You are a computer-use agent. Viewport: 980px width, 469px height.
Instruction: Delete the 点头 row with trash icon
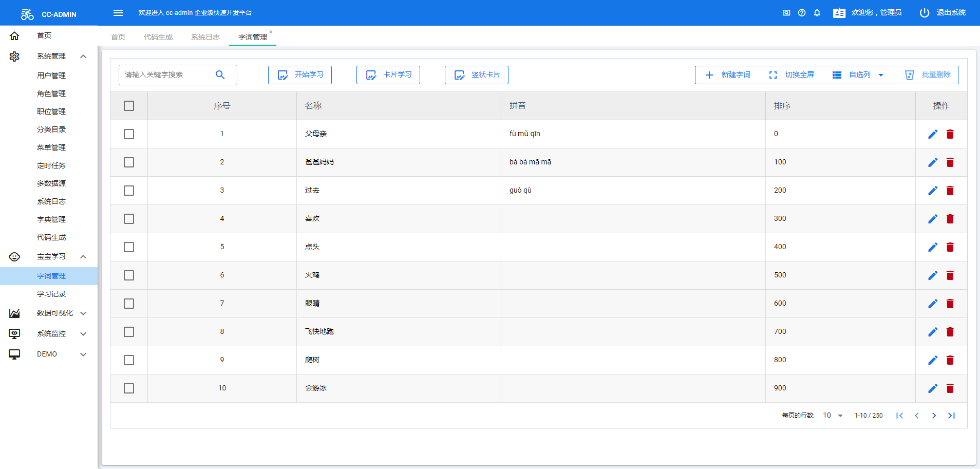(950, 247)
